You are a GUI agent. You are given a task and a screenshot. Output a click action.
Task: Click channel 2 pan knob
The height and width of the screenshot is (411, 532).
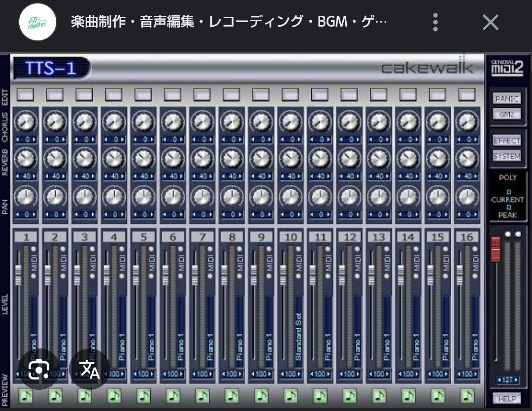pos(55,197)
